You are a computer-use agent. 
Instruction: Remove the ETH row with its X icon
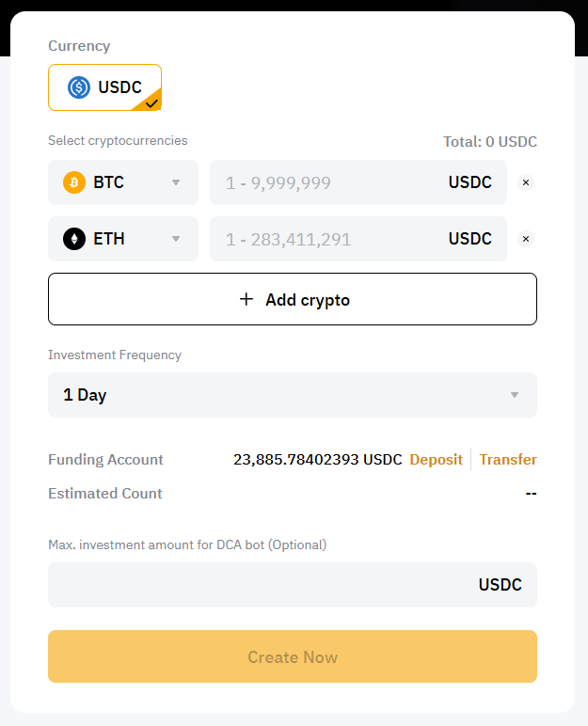(x=526, y=239)
